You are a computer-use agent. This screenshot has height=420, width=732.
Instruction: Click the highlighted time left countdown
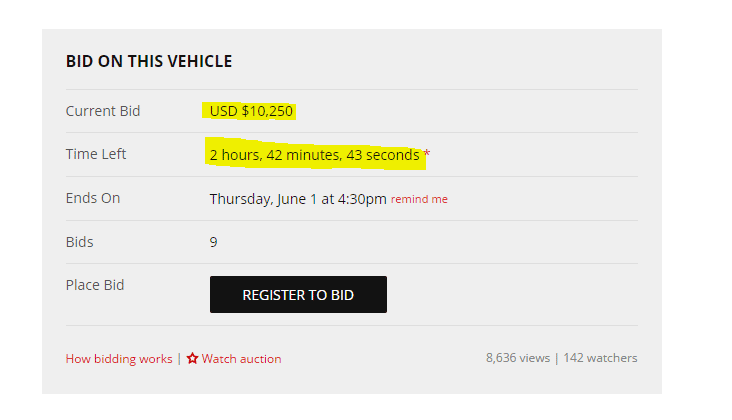pos(314,155)
